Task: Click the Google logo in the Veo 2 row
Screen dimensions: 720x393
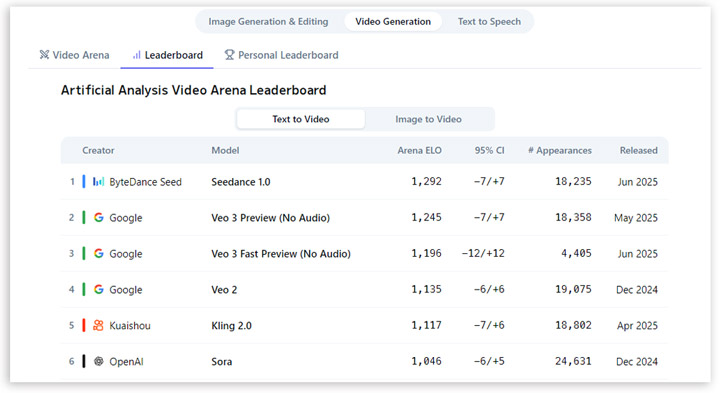Action: tap(99, 289)
